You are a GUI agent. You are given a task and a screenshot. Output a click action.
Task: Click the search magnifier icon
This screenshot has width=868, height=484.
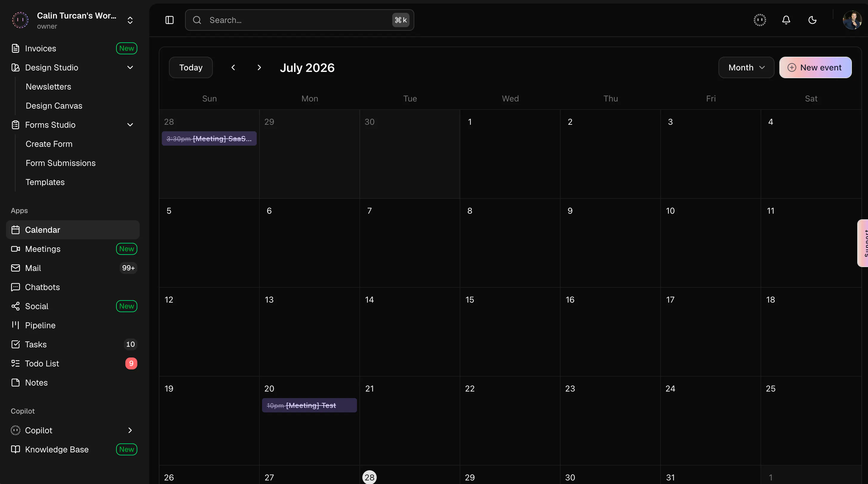coord(197,20)
